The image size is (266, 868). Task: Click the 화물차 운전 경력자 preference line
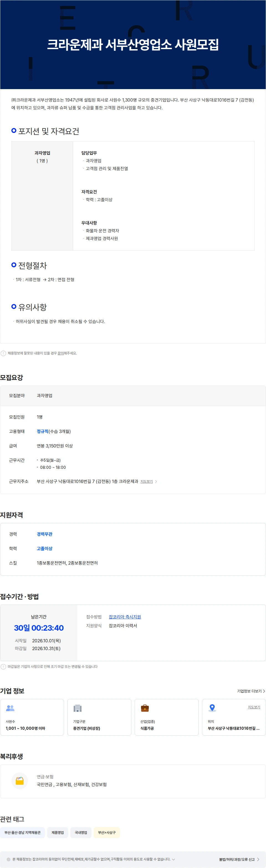click(x=102, y=231)
